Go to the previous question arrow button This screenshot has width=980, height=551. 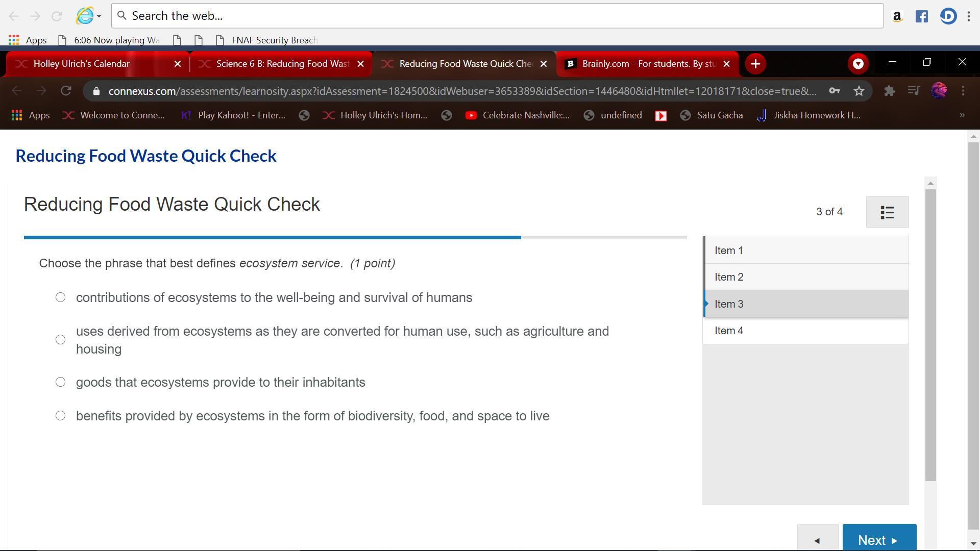coord(817,539)
